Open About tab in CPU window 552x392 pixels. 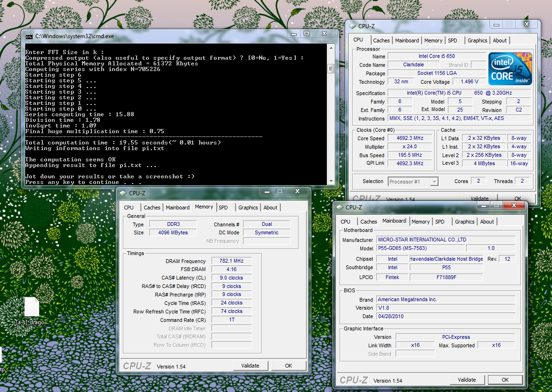tap(500, 40)
